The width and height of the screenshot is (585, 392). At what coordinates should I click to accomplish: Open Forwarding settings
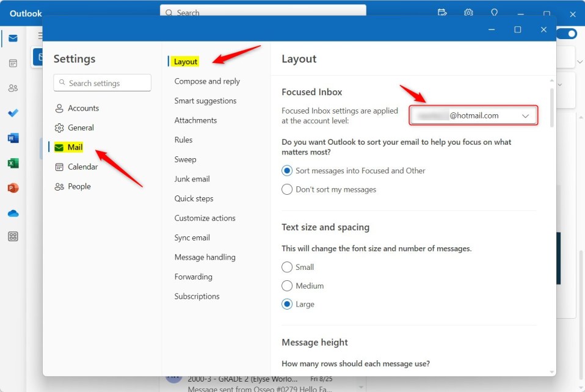coord(193,277)
